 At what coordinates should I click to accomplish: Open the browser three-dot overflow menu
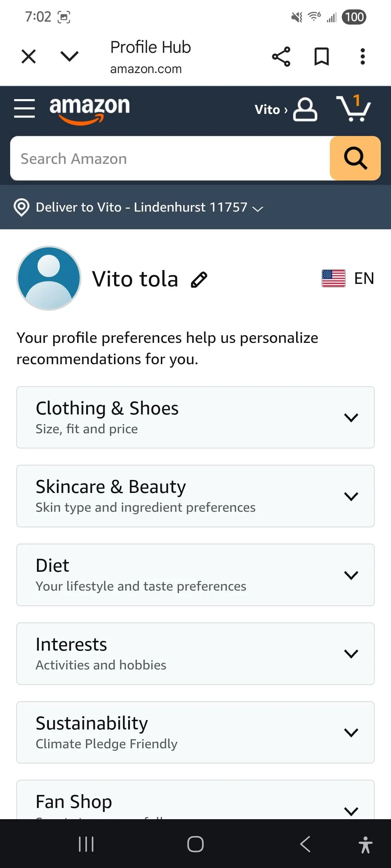click(x=362, y=56)
